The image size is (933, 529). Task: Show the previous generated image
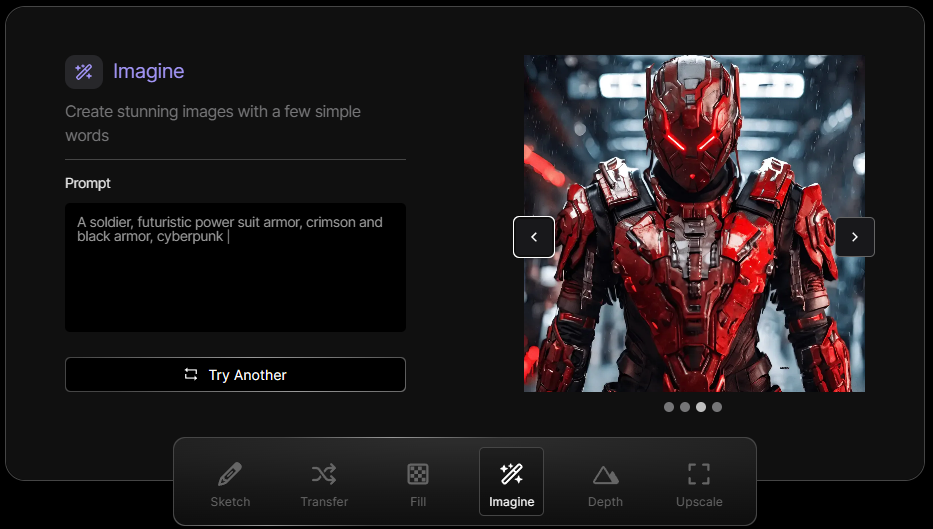click(x=534, y=237)
